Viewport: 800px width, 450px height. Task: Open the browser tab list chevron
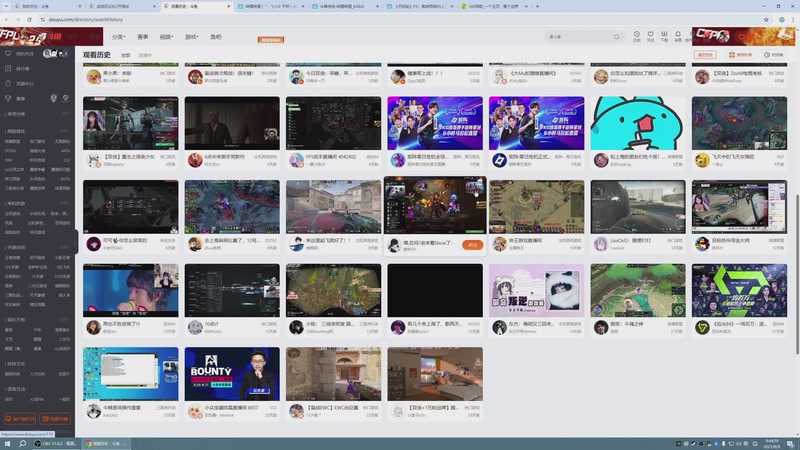(x=6, y=6)
